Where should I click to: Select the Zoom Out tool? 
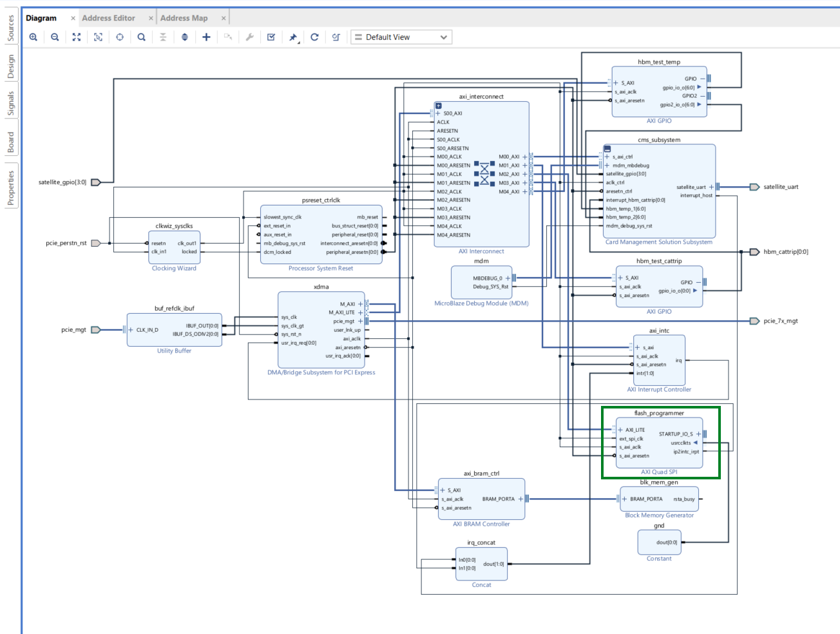[54, 37]
